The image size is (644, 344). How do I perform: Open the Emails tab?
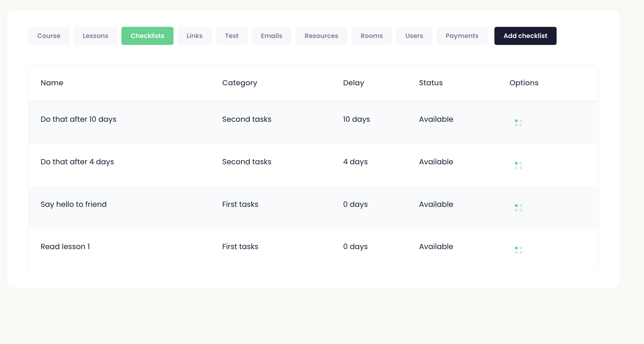pyautogui.click(x=271, y=36)
